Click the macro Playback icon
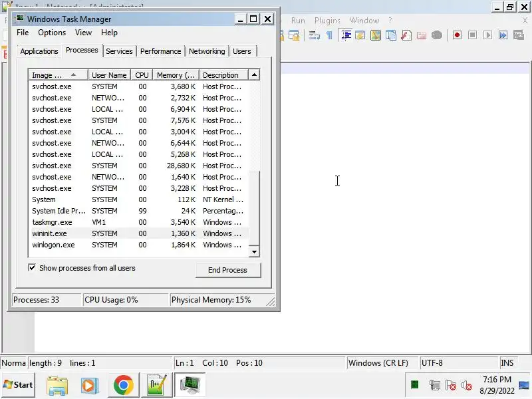532x399 pixels. pos(487,35)
